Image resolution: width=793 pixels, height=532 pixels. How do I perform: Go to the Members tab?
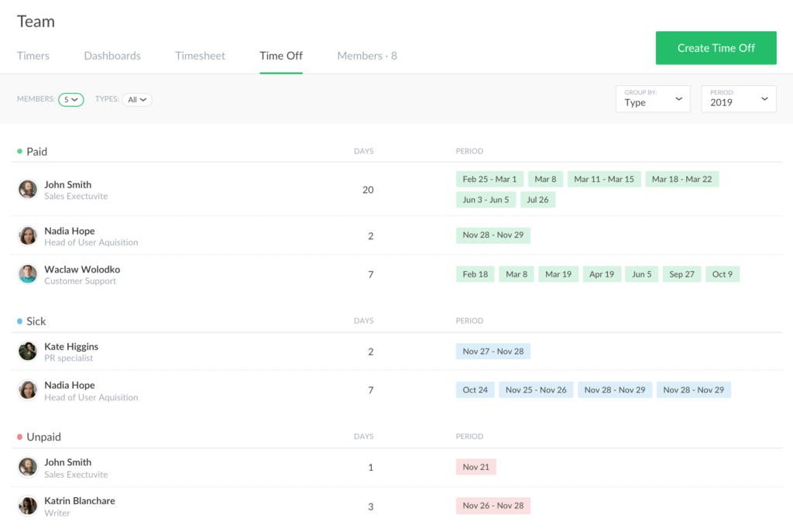[x=366, y=56]
